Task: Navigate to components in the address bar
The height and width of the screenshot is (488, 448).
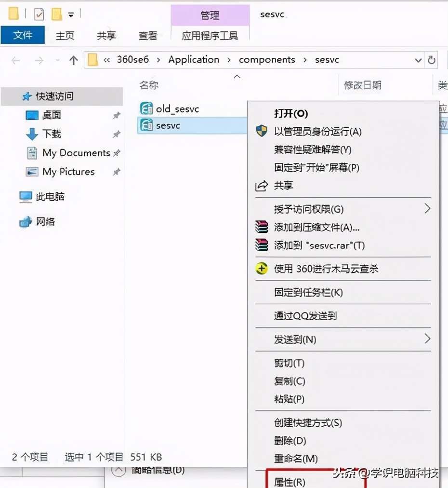Action: [x=267, y=59]
